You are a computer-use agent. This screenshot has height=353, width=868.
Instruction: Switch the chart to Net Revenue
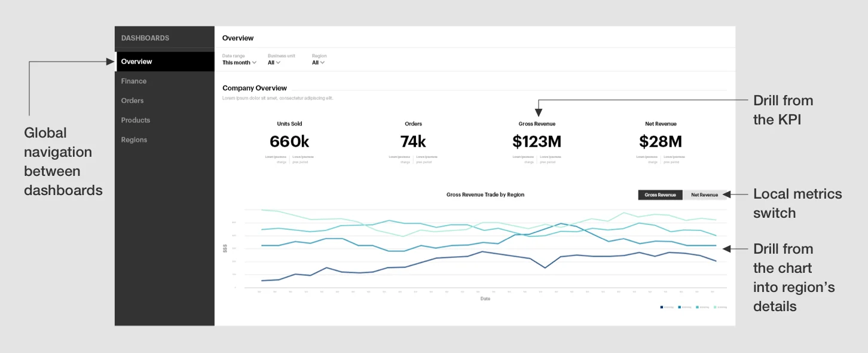tap(704, 195)
